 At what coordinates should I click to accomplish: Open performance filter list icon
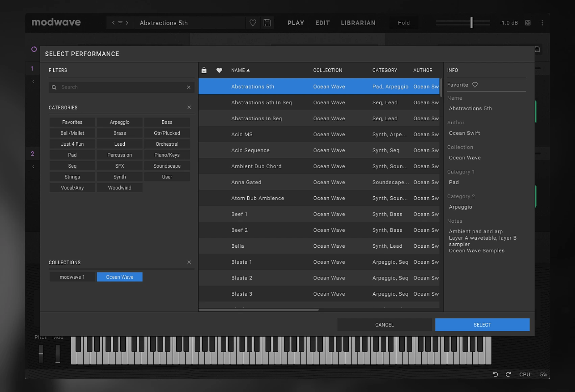[x=120, y=23]
